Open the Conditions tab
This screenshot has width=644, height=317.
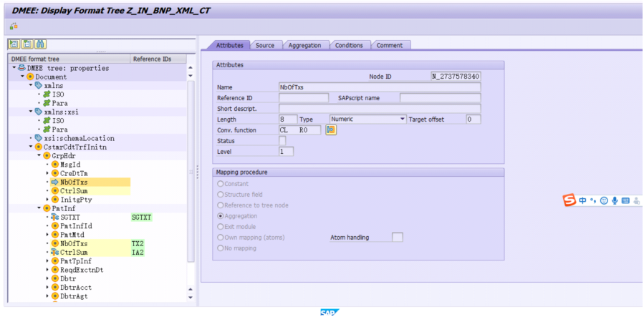point(349,46)
